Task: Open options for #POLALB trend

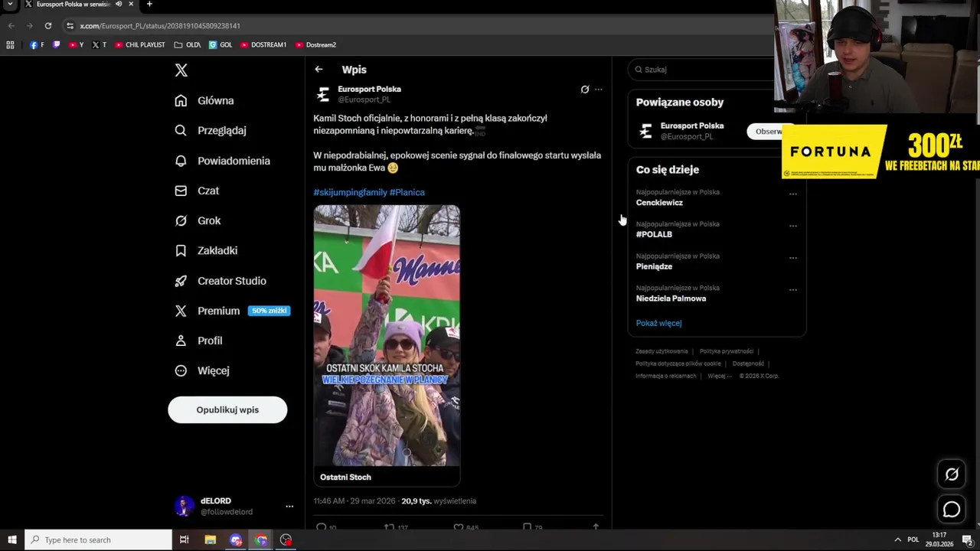Action: coord(793,226)
